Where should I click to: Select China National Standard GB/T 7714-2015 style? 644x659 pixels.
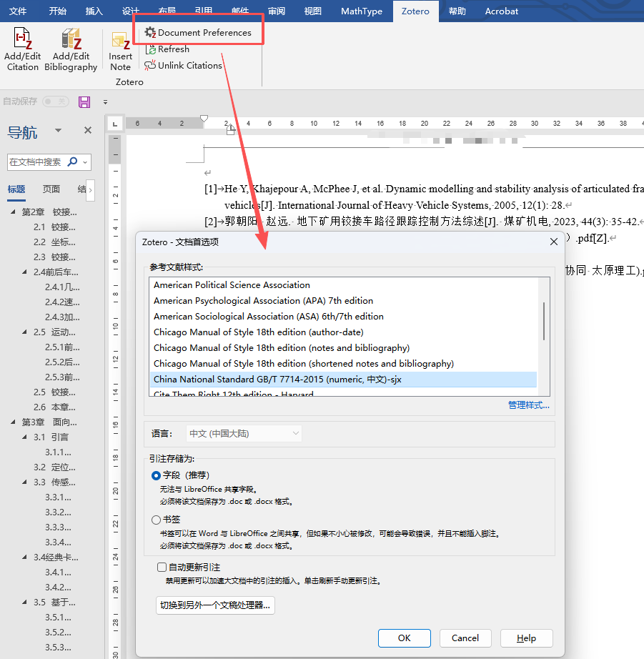point(343,379)
